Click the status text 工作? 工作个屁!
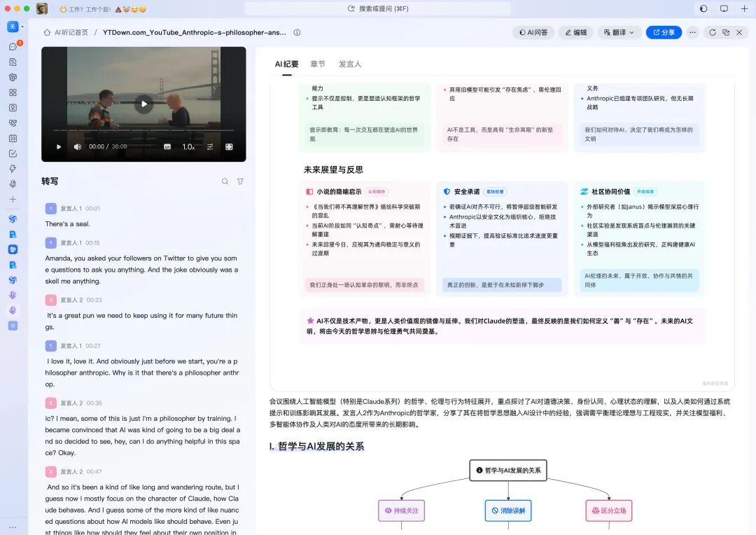The image size is (756, 535). click(90, 9)
